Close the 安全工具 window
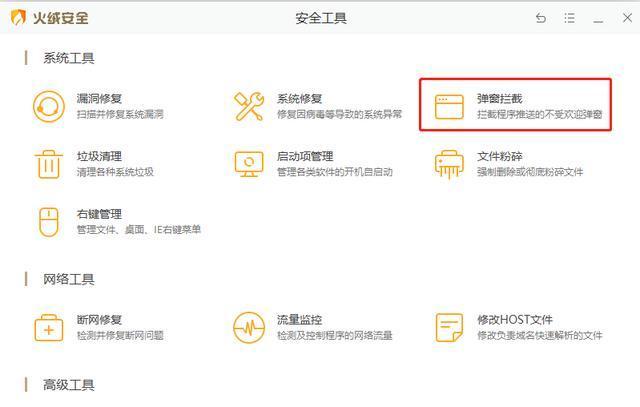 [627, 18]
